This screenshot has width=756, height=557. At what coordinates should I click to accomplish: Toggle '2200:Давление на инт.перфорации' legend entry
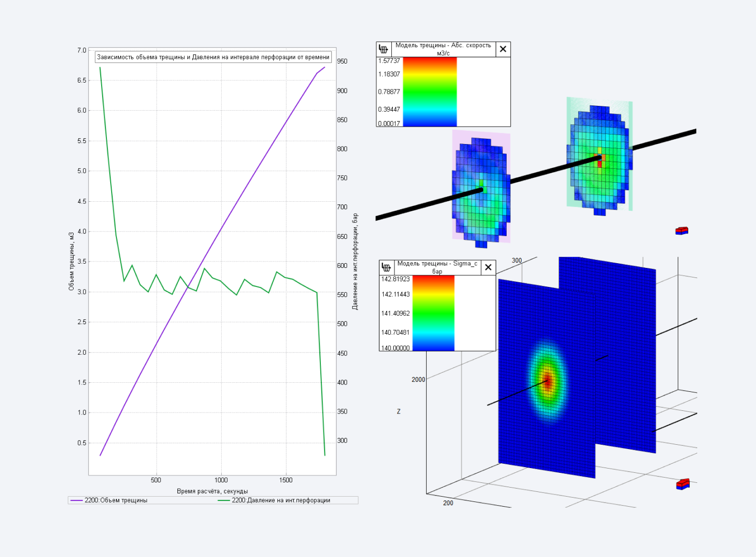click(x=274, y=500)
